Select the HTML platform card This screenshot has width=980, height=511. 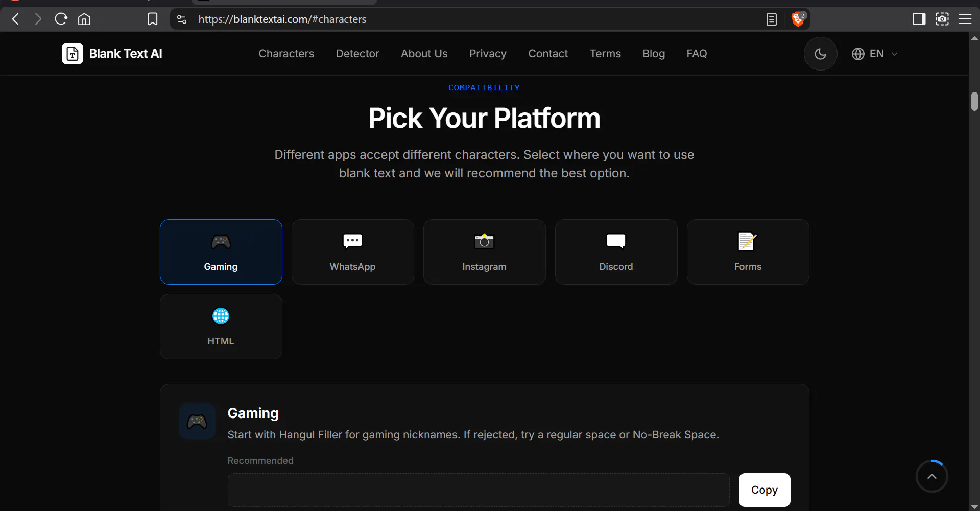(221, 327)
